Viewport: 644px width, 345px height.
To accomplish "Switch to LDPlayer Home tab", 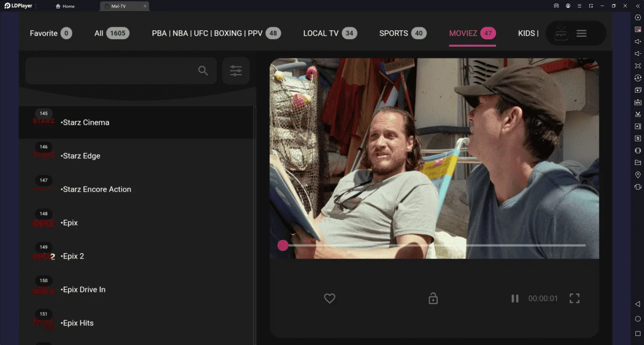I will (x=65, y=6).
